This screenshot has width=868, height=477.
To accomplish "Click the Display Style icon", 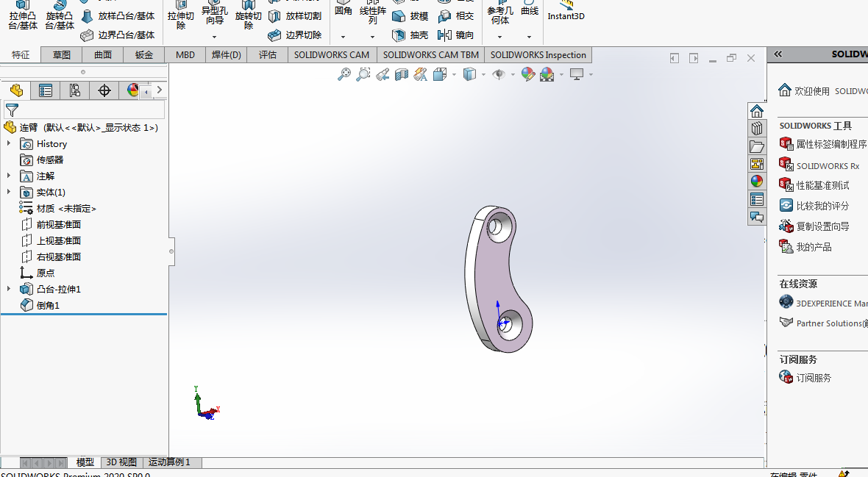I will coord(469,74).
